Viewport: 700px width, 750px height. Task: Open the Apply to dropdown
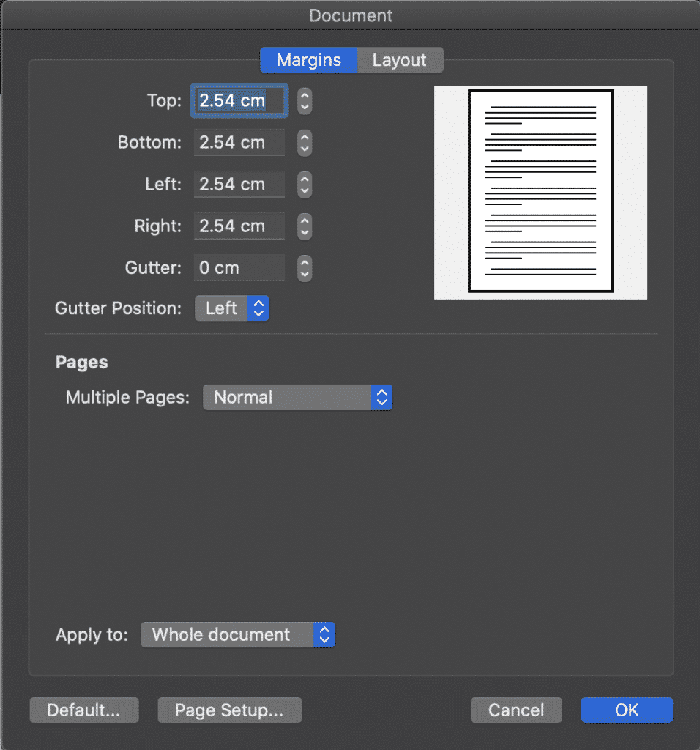pos(237,635)
